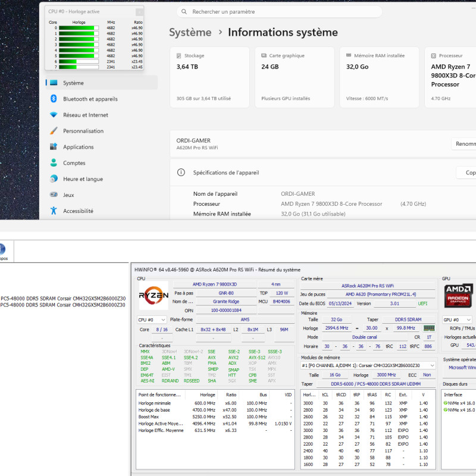The height and width of the screenshot is (476, 476).
Task: Open Comptes via its person icon
Action: pyautogui.click(x=54, y=163)
